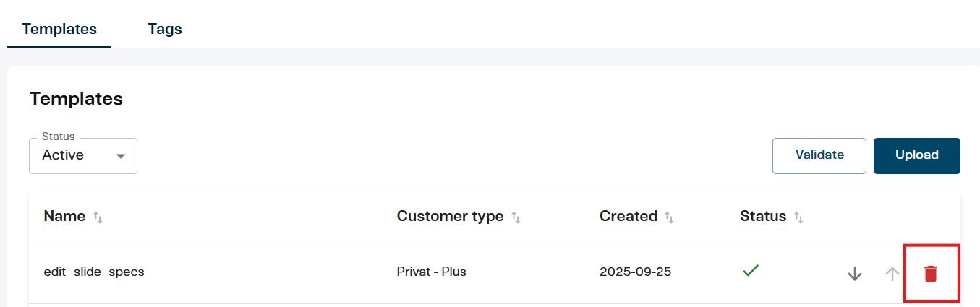The image size is (980, 307).
Task: Click the 2025-09-25 created date cell
Action: click(634, 272)
